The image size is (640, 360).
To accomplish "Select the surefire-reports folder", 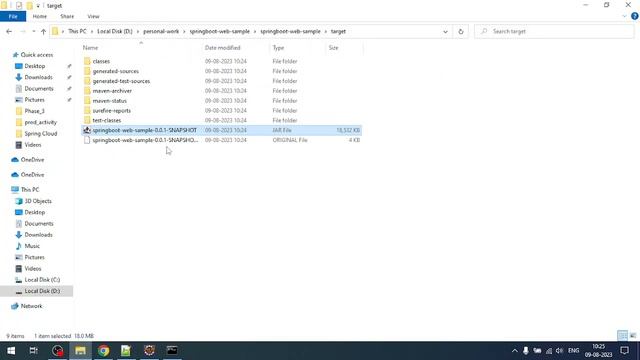I will [x=111, y=110].
